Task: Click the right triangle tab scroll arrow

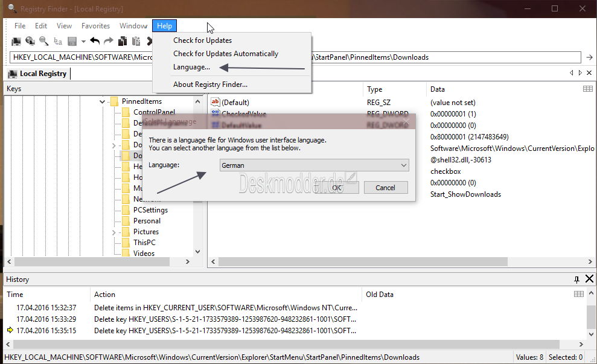Action: point(580,72)
